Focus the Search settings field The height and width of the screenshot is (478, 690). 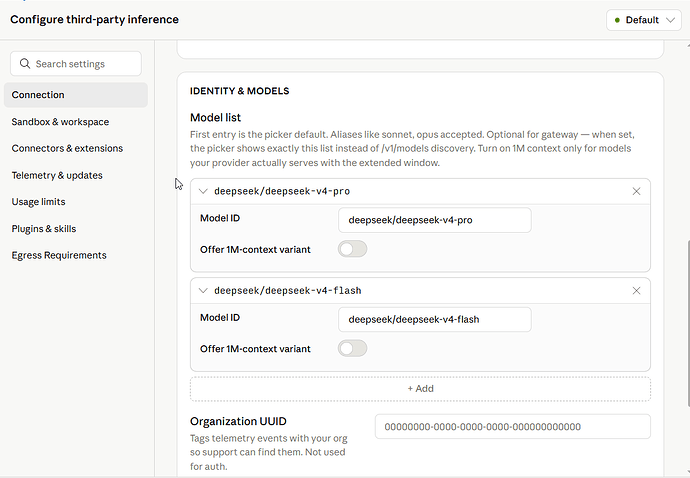point(76,64)
